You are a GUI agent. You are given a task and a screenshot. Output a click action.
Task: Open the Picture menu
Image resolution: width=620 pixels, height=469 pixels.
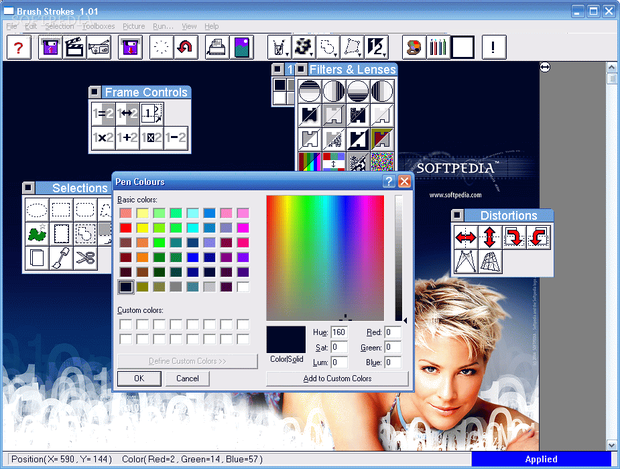[134, 26]
